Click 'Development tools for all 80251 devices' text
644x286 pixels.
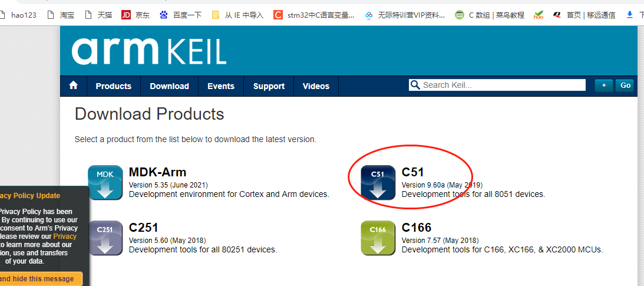click(x=203, y=249)
